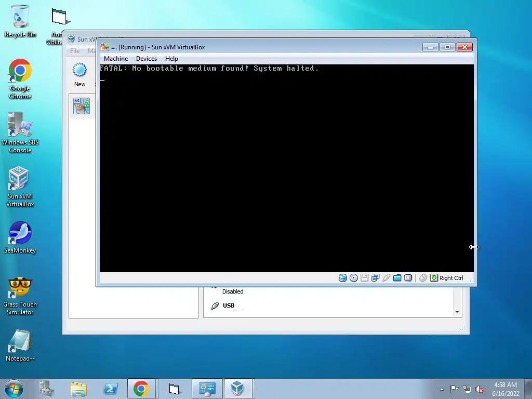
Task: Click the VM window resize grip corner
Action: [471, 280]
